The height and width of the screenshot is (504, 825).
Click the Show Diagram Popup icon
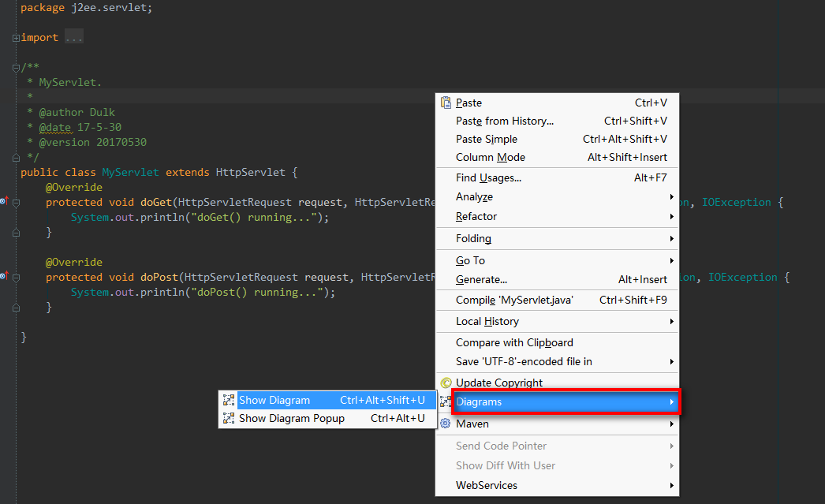click(229, 418)
